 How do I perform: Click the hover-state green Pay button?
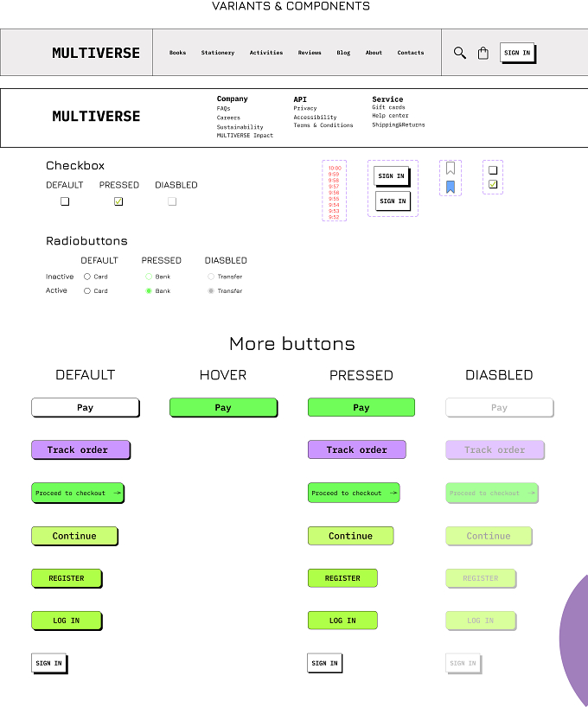[223, 408]
